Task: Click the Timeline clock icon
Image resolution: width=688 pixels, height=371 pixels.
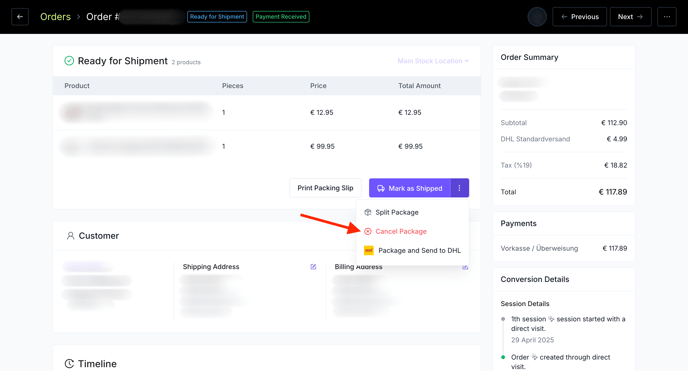Action: [69, 364]
